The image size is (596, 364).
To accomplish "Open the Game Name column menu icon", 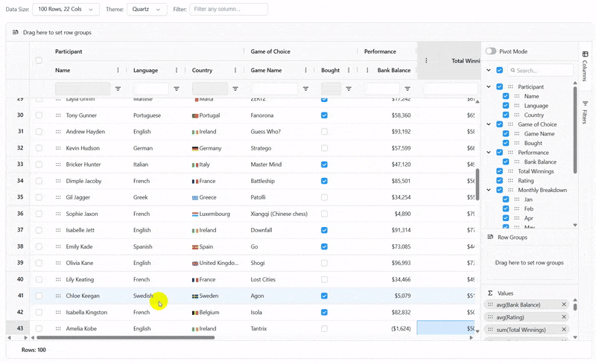I will click(x=305, y=70).
